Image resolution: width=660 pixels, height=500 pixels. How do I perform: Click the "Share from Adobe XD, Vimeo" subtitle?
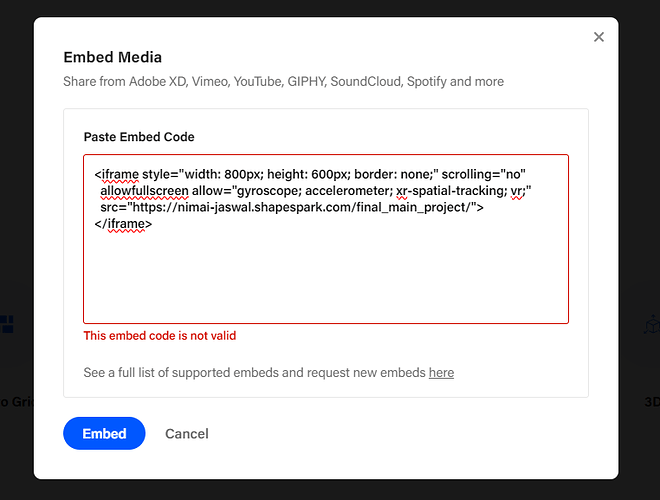click(283, 81)
